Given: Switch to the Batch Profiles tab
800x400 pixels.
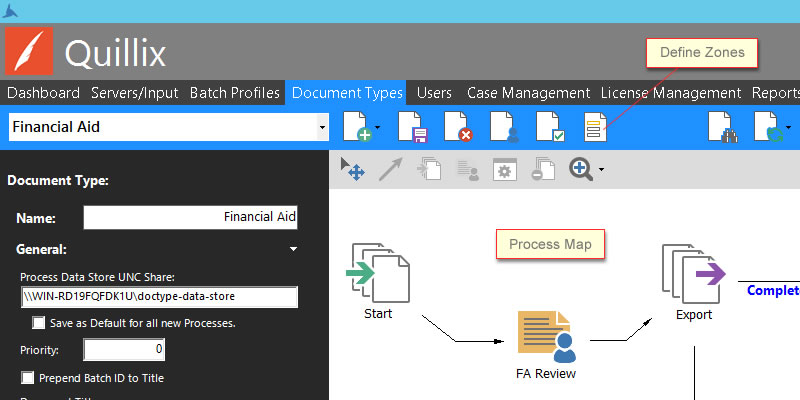Looking at the screenshot, I should click(235, 93).
